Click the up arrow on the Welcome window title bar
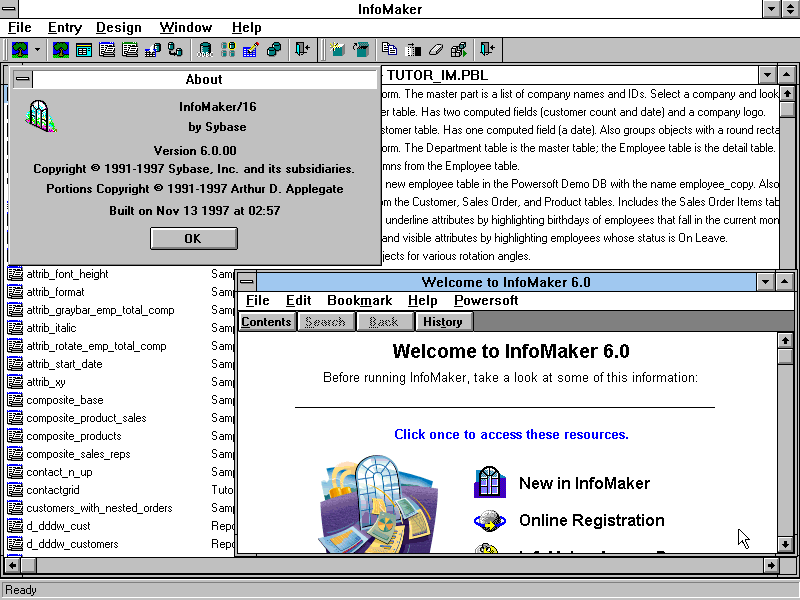The image size is (800, 600). click(x=785, y=282)
